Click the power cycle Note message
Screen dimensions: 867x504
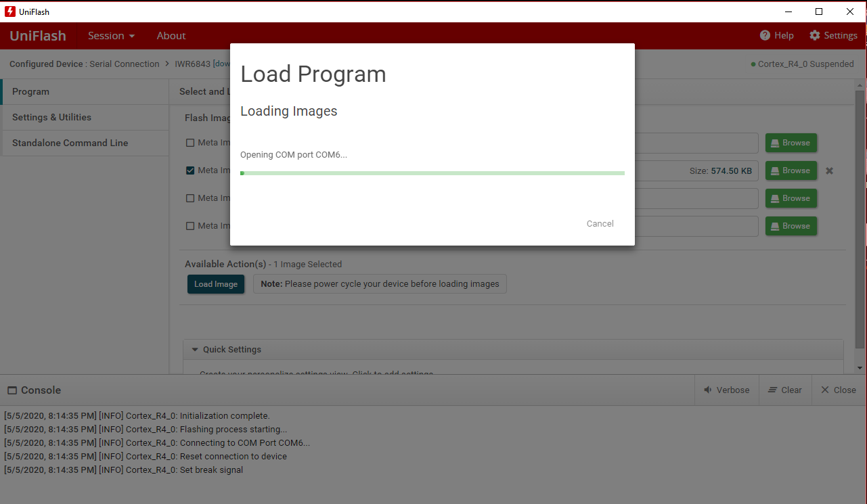pyautogui.click(x=380, y=284)
